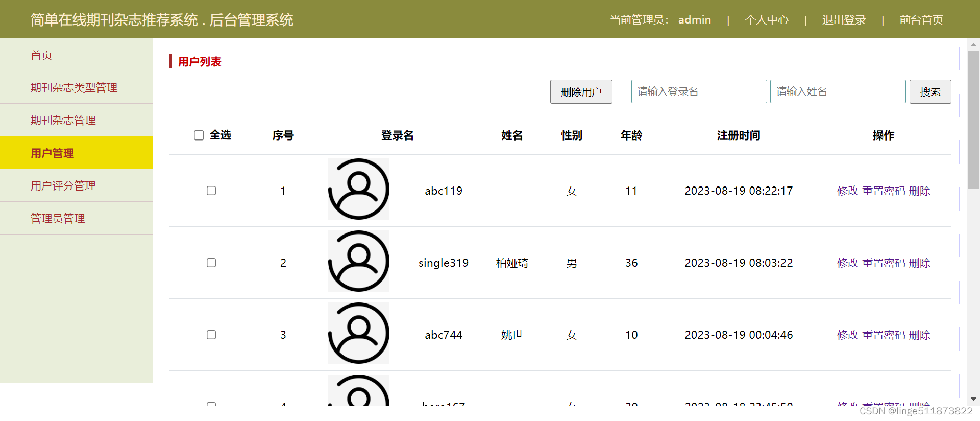
Task: Click 删除 for user abc119
Action: pos(920,191)
